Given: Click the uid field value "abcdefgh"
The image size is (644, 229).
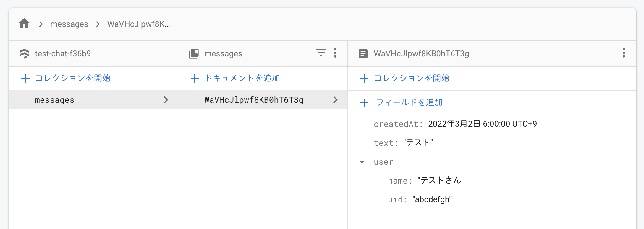Looking at the screenshot, I should pyautogui.click(x=432, y=199).
